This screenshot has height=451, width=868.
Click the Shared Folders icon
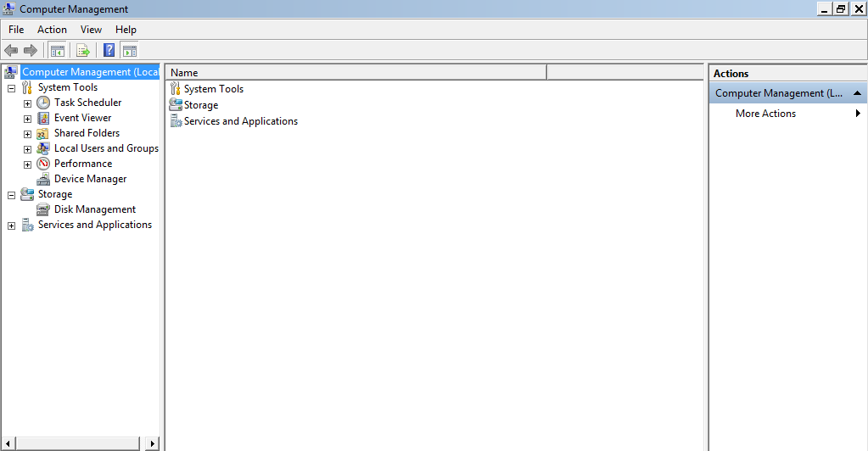43,133
